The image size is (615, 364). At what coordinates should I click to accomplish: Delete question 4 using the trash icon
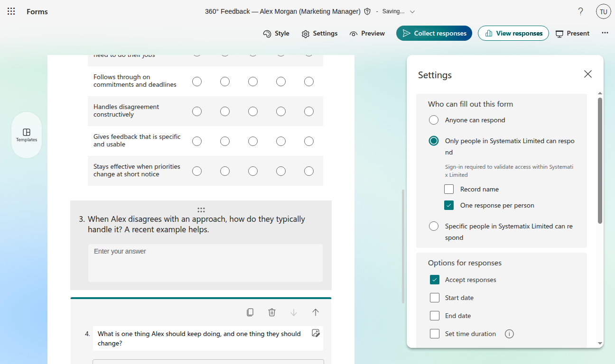point(272,312)
